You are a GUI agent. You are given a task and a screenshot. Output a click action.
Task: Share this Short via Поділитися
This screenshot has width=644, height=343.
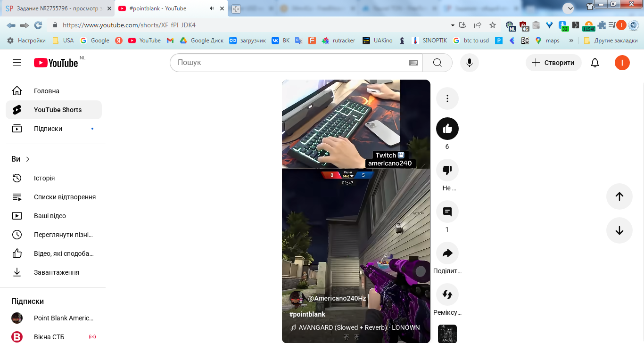click(447, 253)
